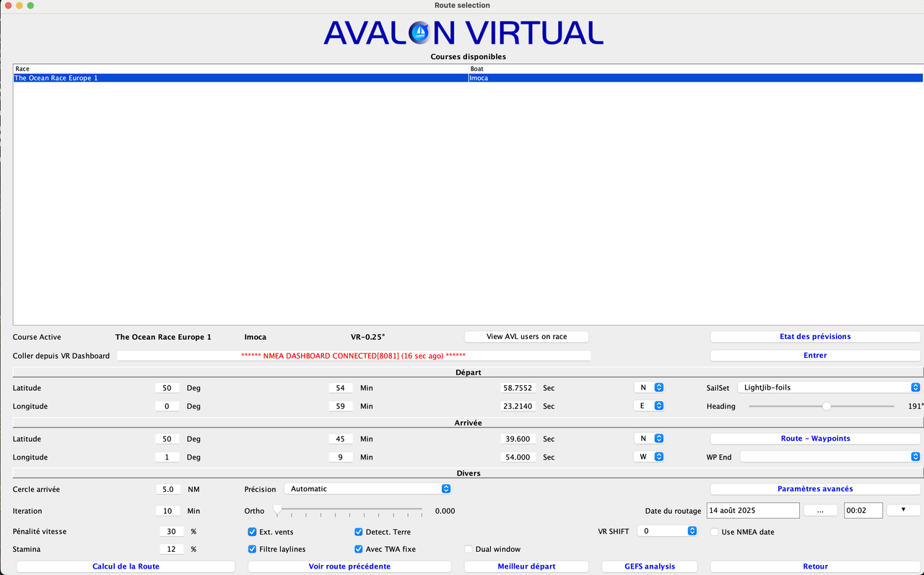This screenshot has height=575, width=924.
Task: Open Arrivée latitude N hemisphere dropdown
Action: (649, 439)
